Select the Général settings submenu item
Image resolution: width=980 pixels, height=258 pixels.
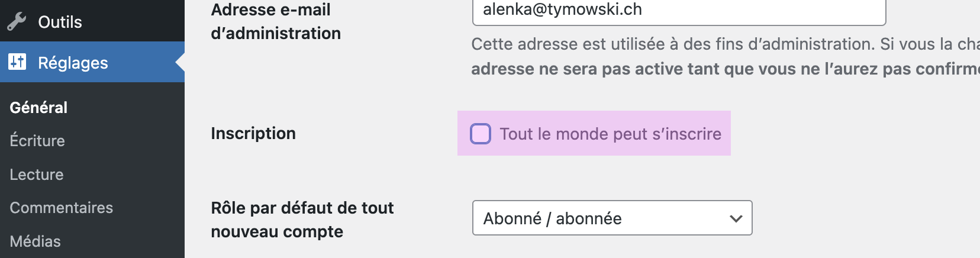(x=38, y=107)
